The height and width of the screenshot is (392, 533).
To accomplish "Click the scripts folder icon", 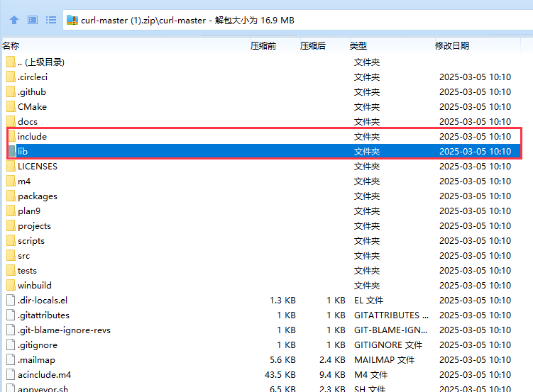I will [x=11, y=240].
